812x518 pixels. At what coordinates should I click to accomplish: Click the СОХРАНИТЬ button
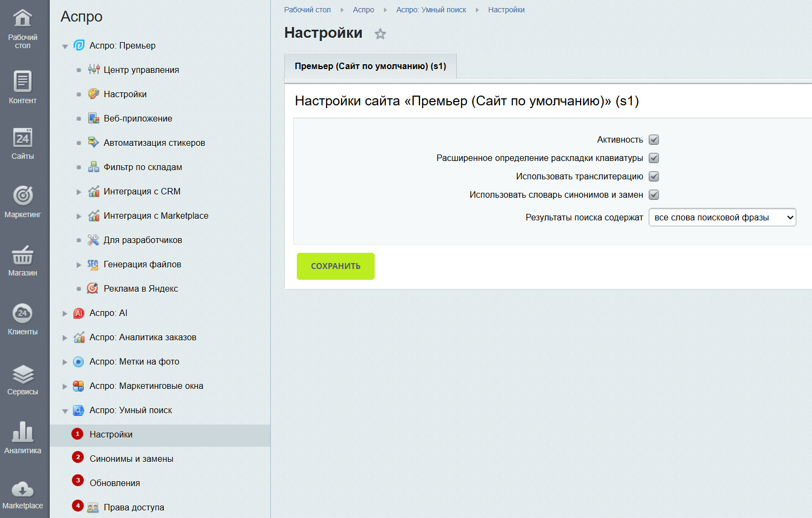pyautogui.click(x=336, y=266)
